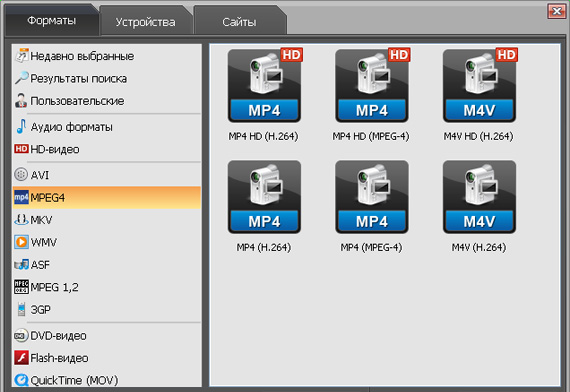Pick the M4V HD (H.264) format icon

(x=479, y=86)
